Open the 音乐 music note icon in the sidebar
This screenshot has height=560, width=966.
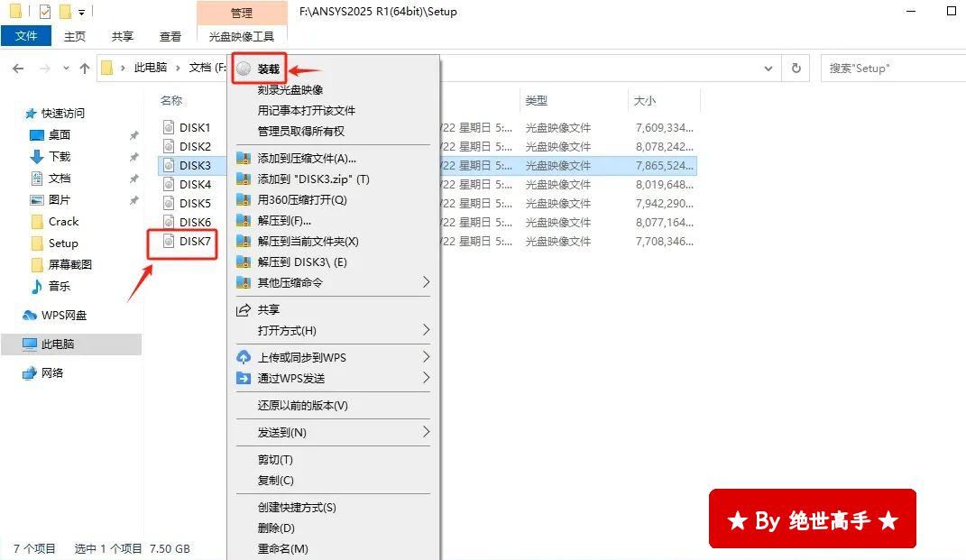point(37,286)
